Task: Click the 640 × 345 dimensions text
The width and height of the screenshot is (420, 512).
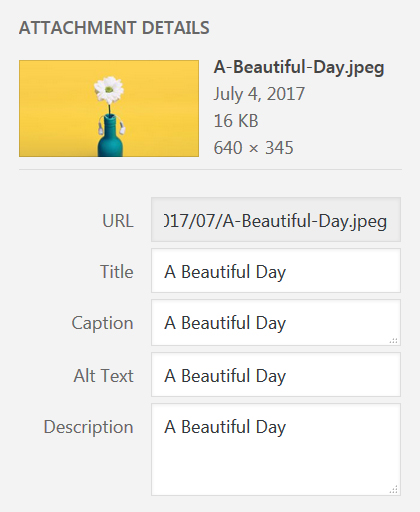Action: (253, 148)
